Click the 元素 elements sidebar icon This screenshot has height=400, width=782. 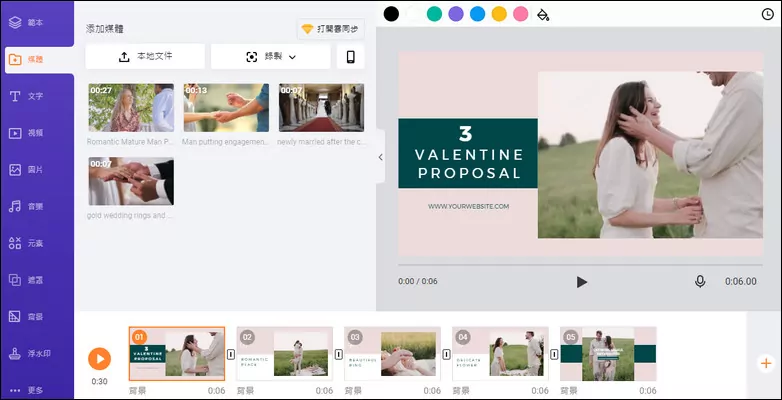tap(15, 243)
